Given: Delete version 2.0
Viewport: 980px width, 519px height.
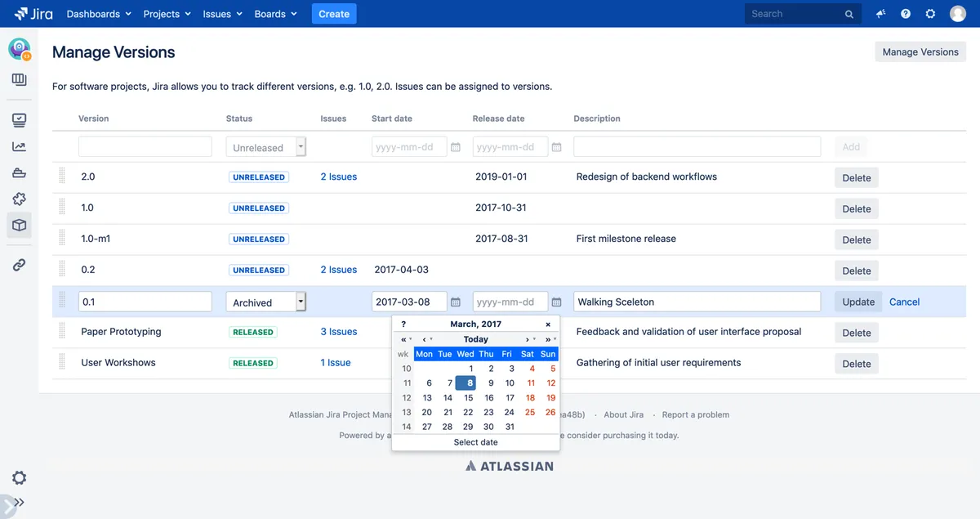Looking at the screenshot, I should (857, 177).
